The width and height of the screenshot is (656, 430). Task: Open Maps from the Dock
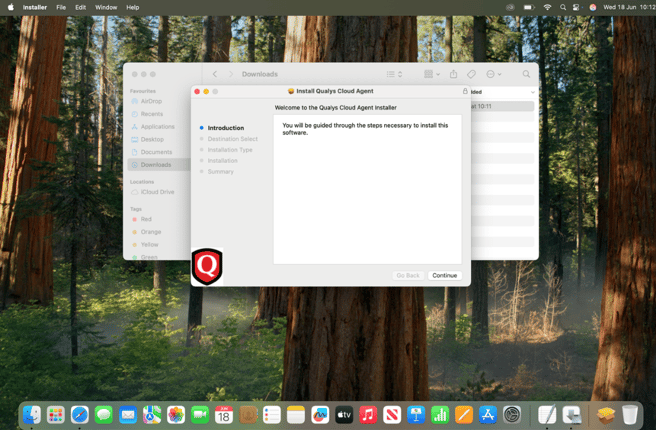[x=152, y=415]
